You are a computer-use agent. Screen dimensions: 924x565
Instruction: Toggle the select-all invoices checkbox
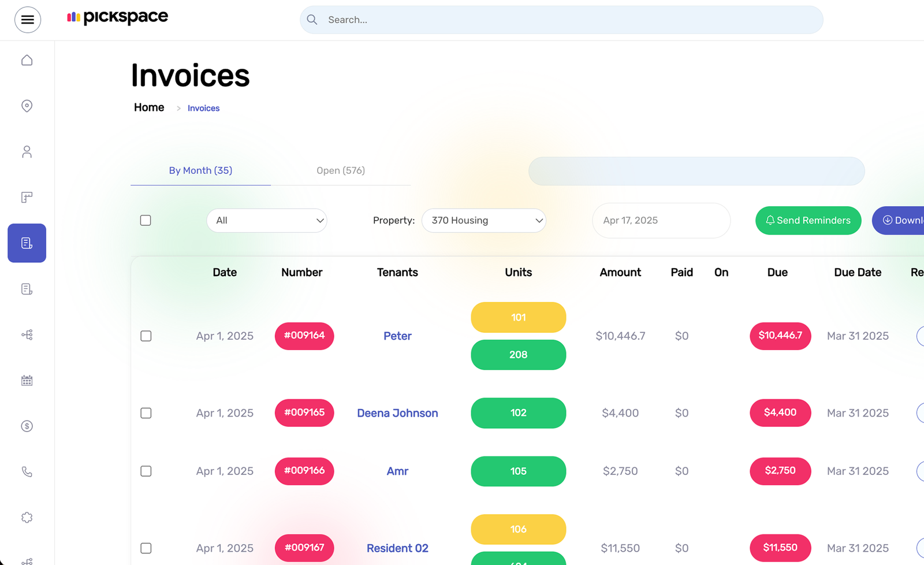[146, 220]
